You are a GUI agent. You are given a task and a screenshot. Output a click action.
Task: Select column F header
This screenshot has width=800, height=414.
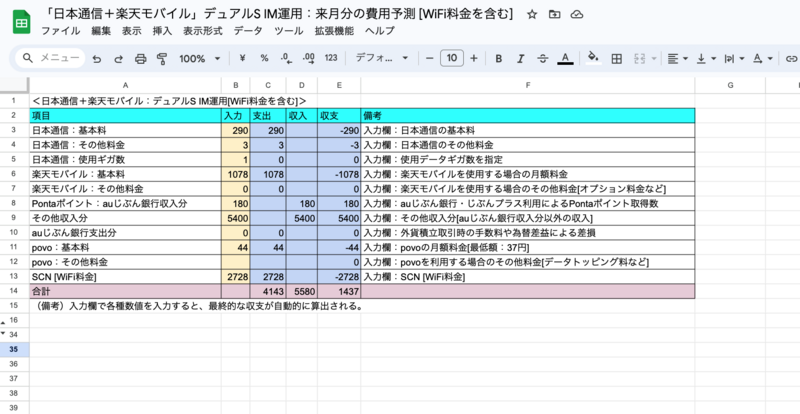[x=528, y=85]
